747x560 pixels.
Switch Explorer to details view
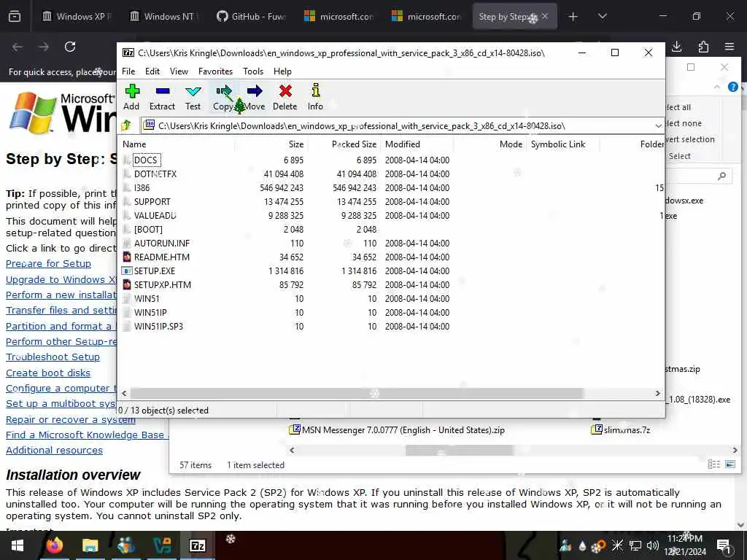coord(713,464)
